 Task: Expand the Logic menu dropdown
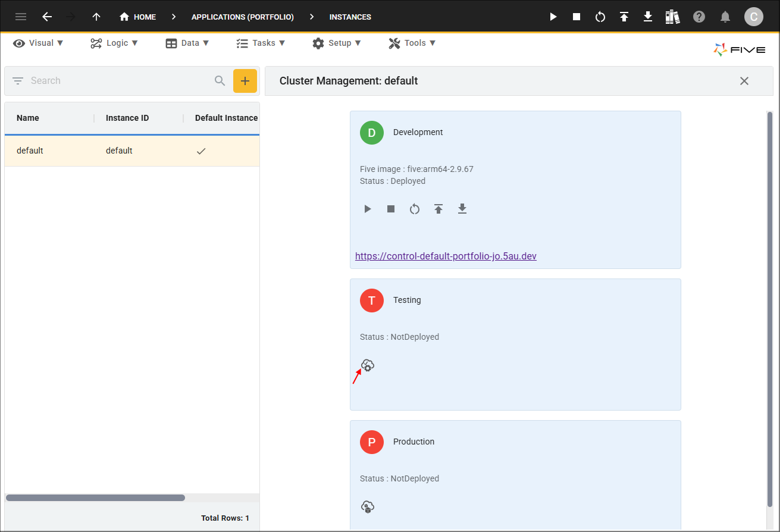pos(114,43)
